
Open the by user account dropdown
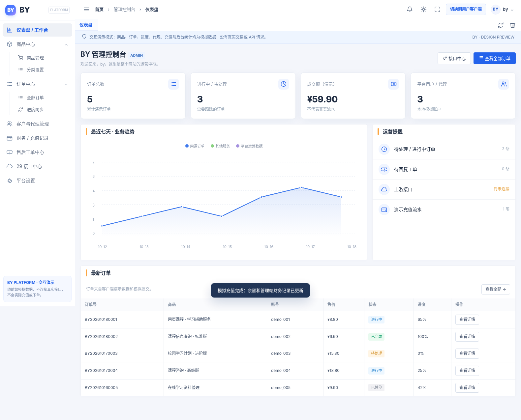click(x=502, y=10)
